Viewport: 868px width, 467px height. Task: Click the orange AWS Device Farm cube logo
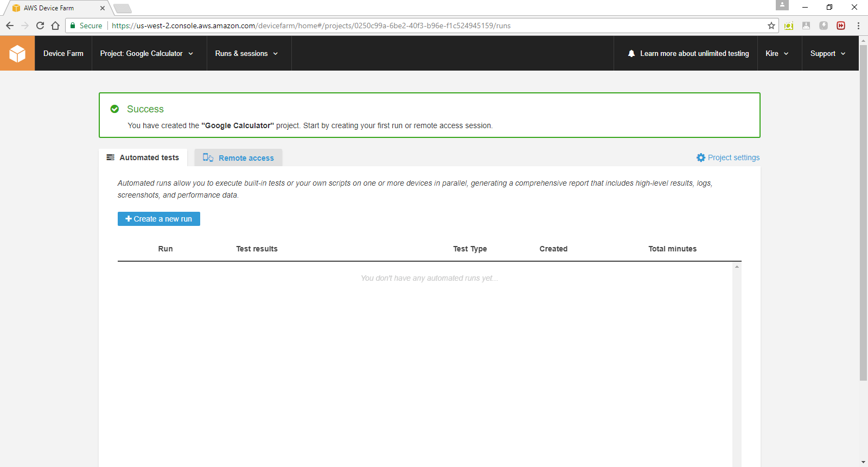pos(17,53)
